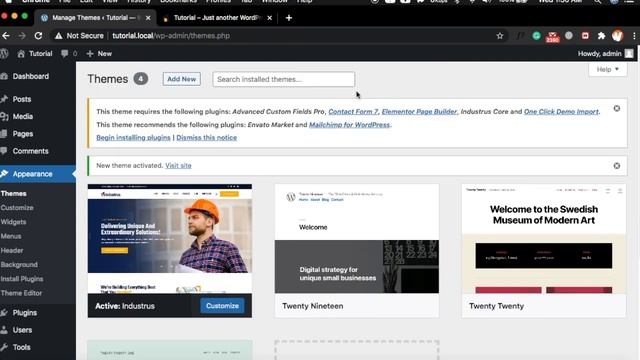Open Dashboard in the sidebar
640x360 pixels.
point(31,76)
